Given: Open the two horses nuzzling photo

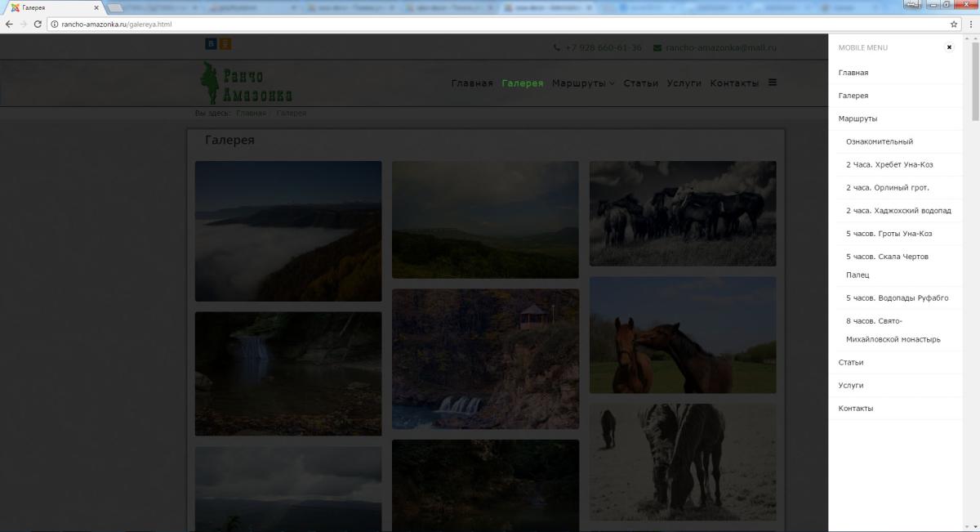Looking at the screenshot, I should tap(683, 335).
